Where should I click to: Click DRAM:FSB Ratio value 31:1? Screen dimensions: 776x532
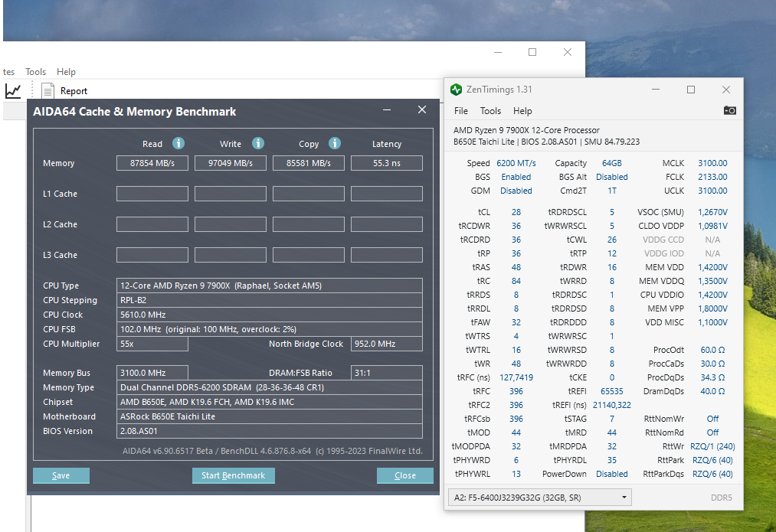point(387,373)
